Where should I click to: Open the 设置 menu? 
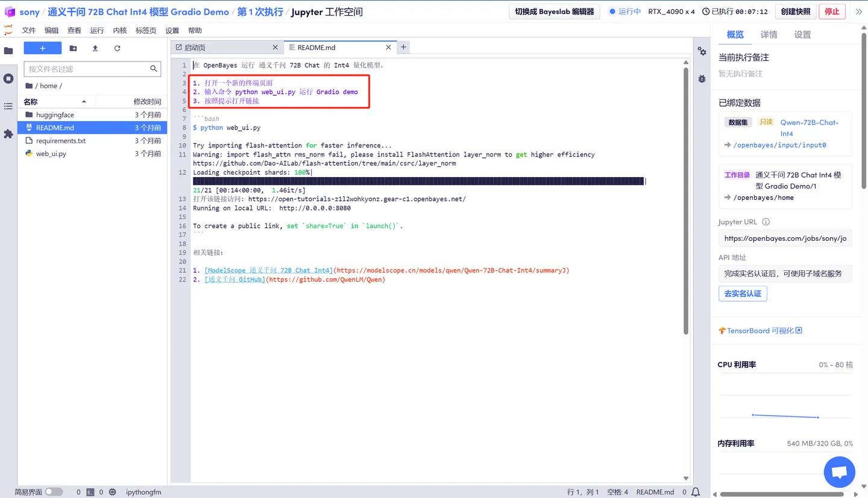(172, 30)
